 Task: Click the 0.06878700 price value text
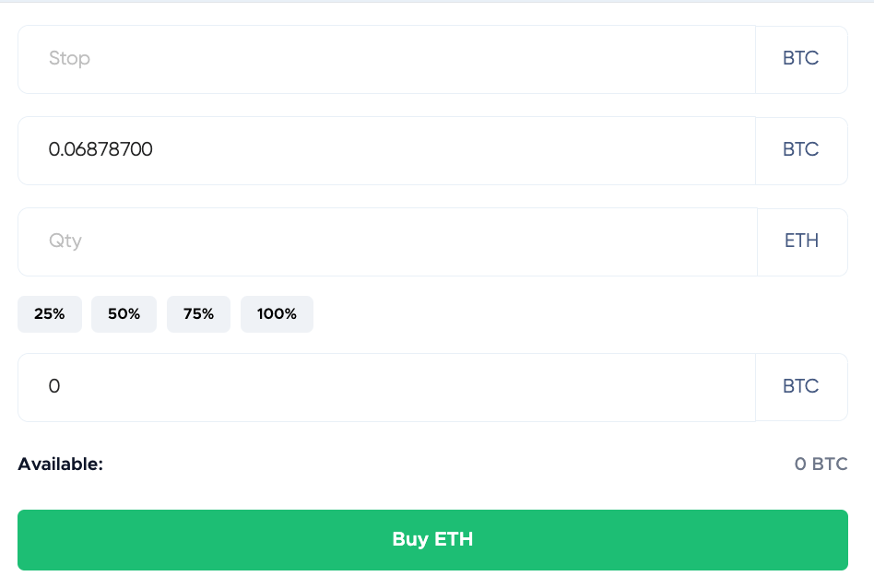100,150
